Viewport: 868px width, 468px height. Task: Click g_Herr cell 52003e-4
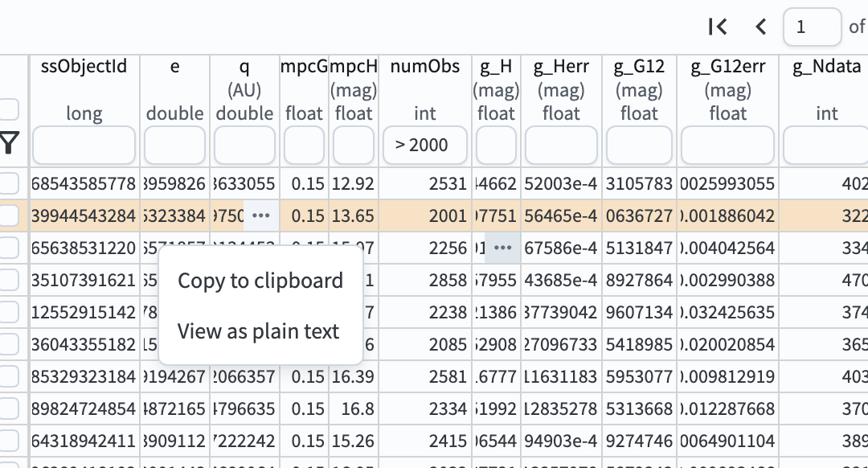[561, 183]
